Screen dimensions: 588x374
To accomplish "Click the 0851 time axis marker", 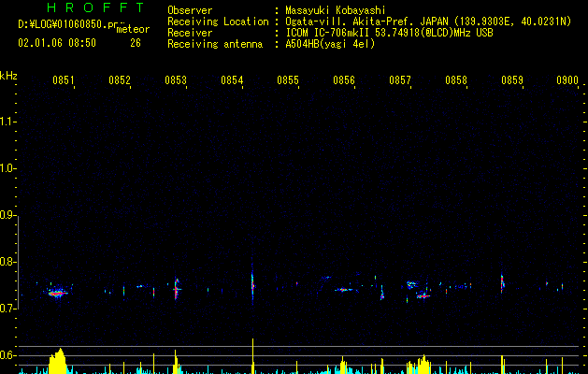I will coord(63,80).
